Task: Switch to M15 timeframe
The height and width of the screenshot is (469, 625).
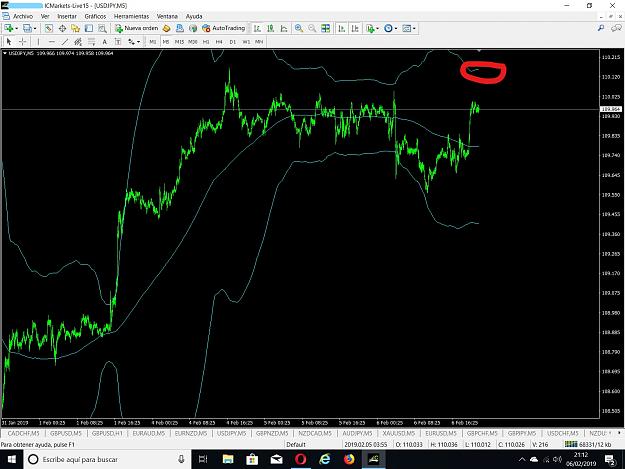Action: [x=179, y=42]
